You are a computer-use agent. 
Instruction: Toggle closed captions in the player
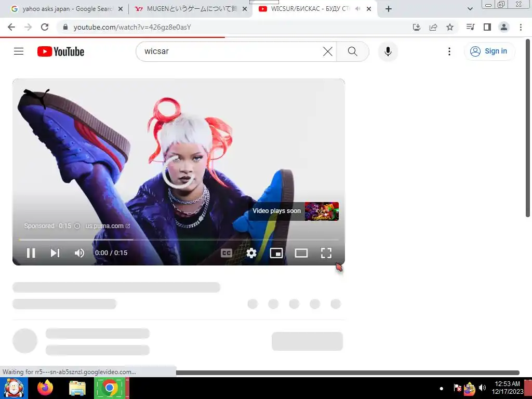(227, 253)
